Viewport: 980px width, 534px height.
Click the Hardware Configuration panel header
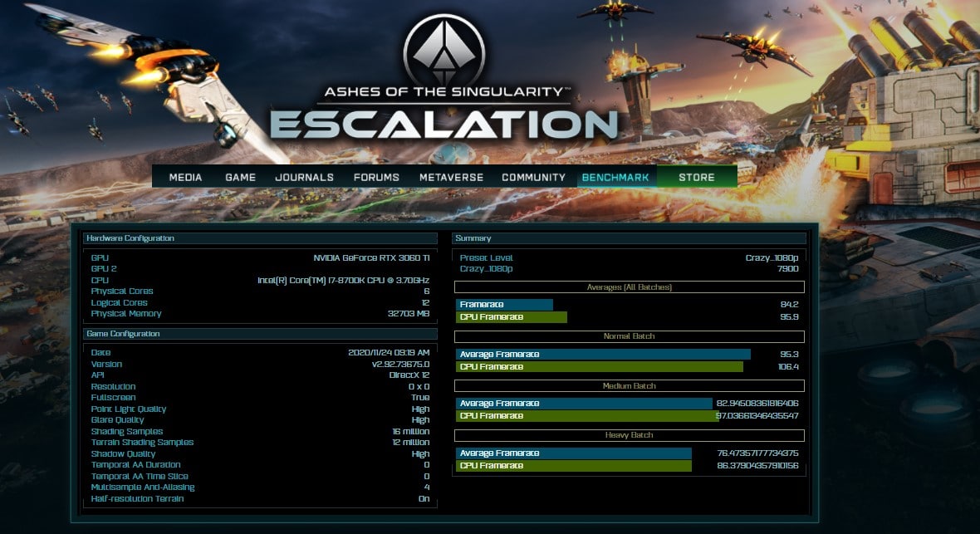click(260, 238)
